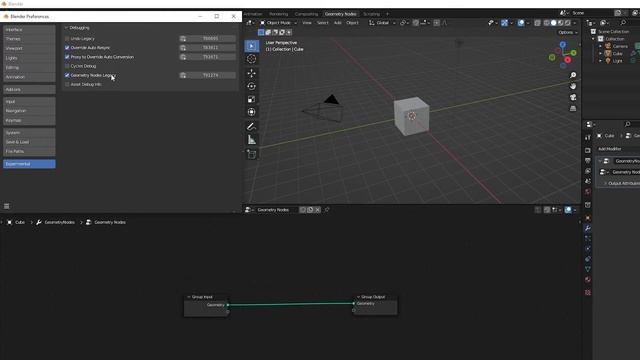Toggle camera view icon in viewport
Screen dimensions: 640x360
573,97
